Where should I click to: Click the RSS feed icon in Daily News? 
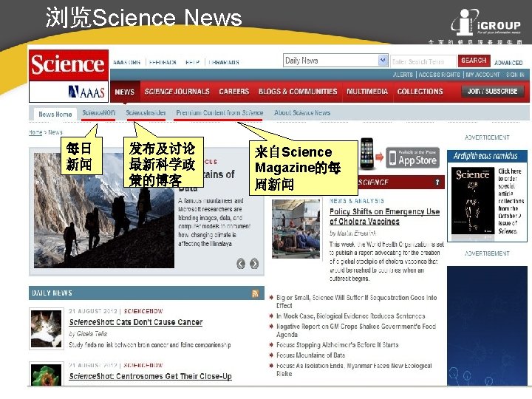(256, 293)
